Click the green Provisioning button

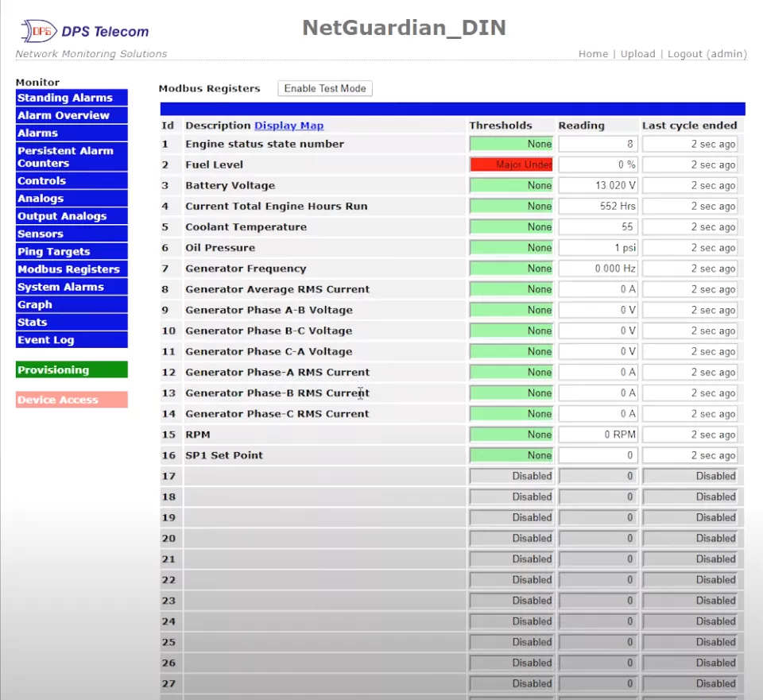[x=71, y=369]
